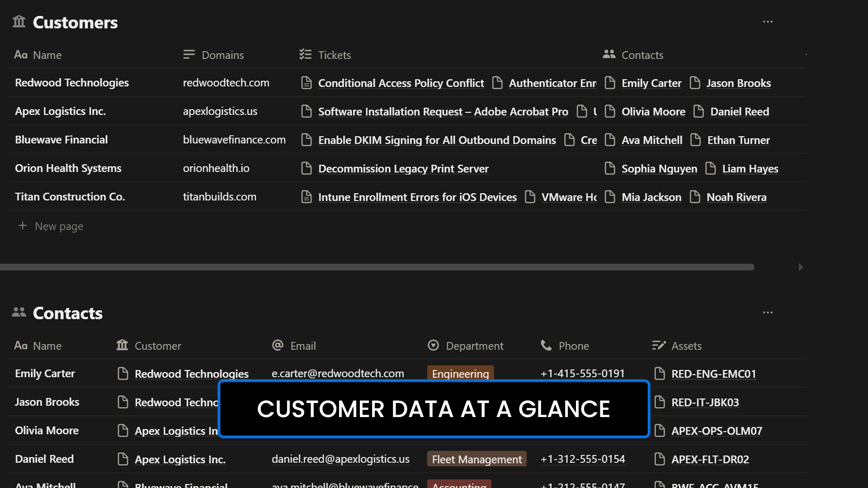Click the Email column at-sign icon
Screen dimensions: 868x488
[278, 346]
